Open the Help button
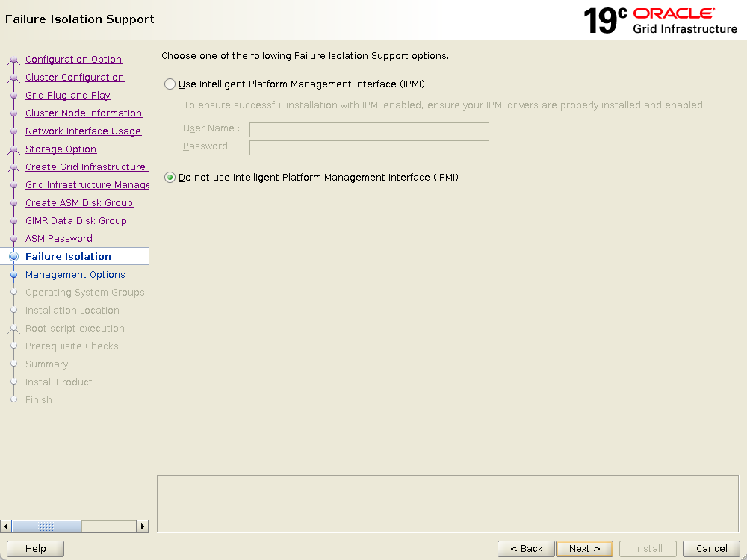Screen dimensions: 747x560 [35, 549]
